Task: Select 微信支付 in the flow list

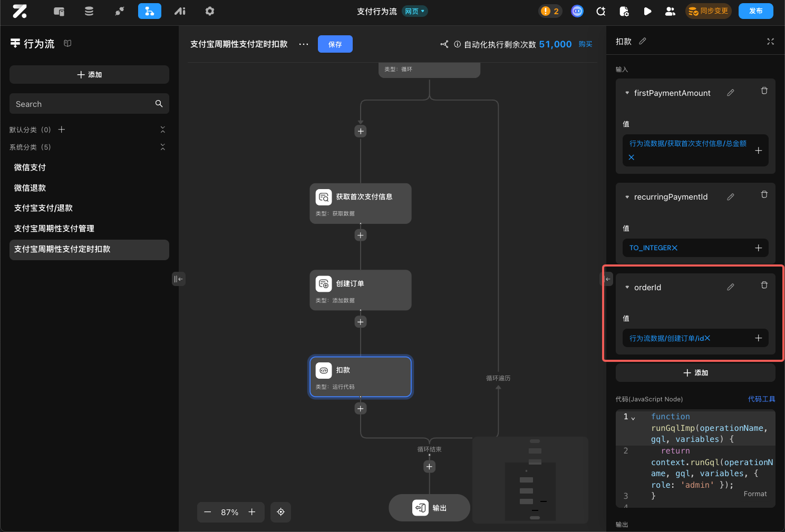Action: [x=30, y=168]
